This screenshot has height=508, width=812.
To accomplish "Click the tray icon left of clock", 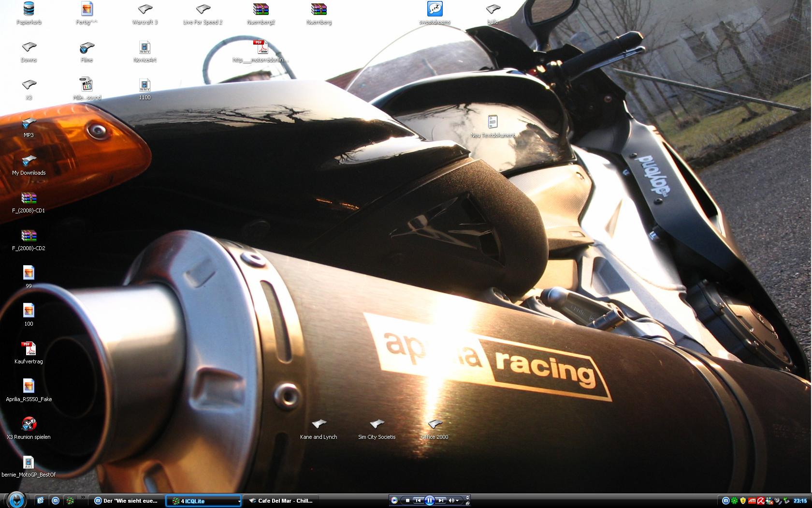I will click(786, 501).
